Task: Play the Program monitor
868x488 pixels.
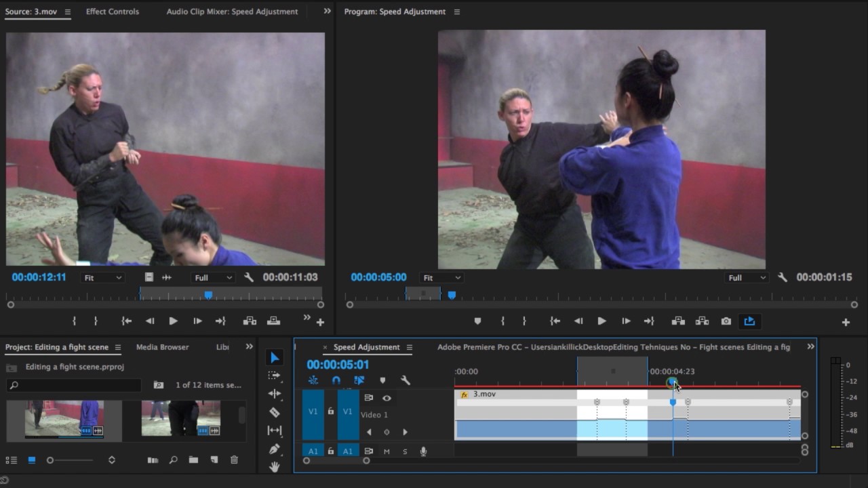Action: coord(601,321)
